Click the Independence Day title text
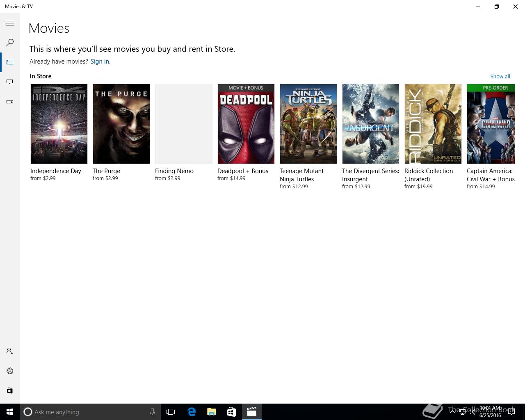The image size is (525, 420). pyautogui.click(x=56, y=171)
